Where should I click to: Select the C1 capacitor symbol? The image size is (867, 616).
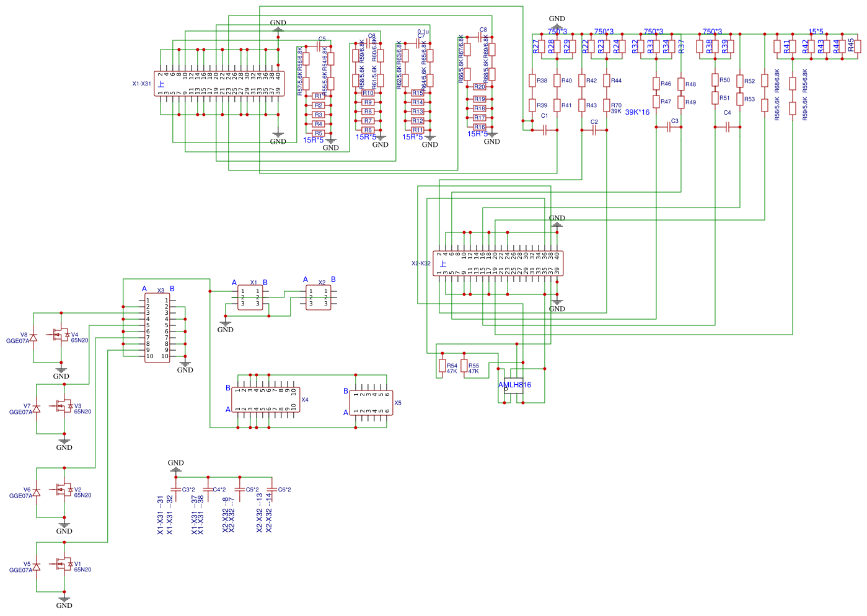coord(544,130)
